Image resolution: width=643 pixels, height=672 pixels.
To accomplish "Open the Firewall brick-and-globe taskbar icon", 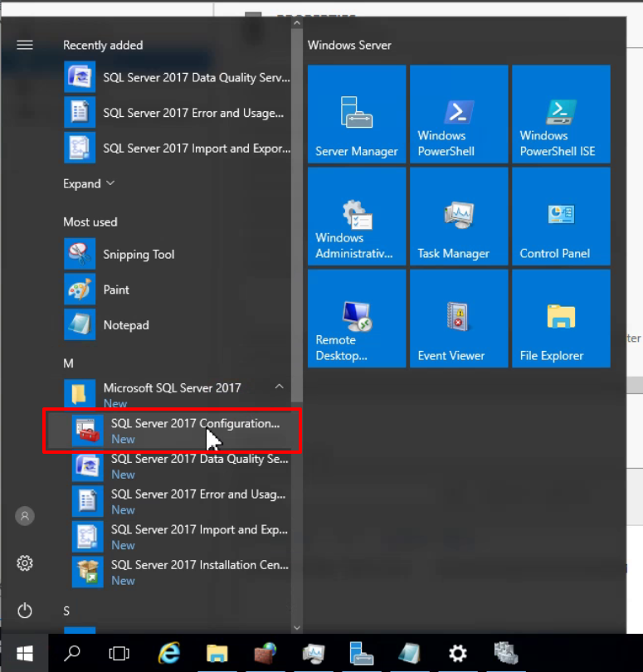I will (x=265, y=653).
